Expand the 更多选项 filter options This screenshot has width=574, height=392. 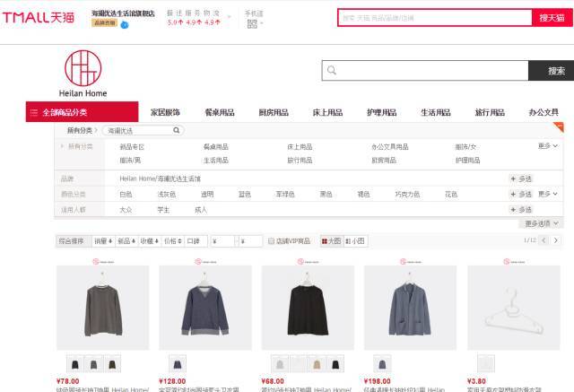[x=543, y=223]
